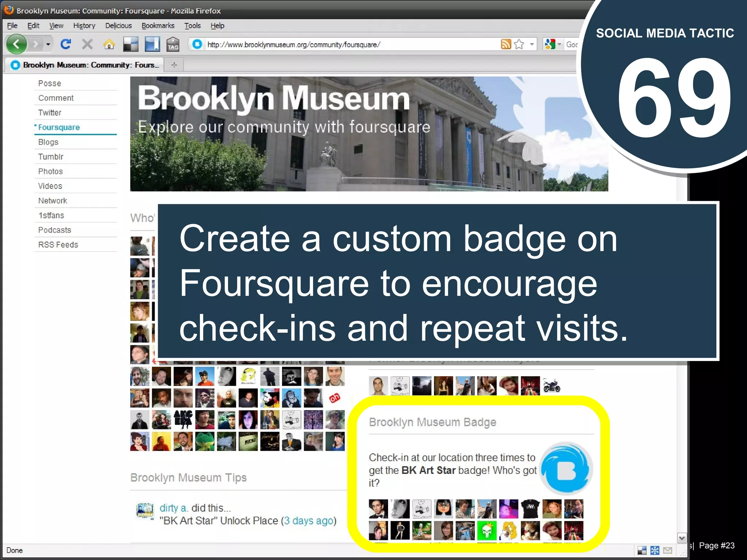The image size is (747, 560).
Task: Click the site favicon in the address bar
Action: pyautogui.click(x=197, y=44)
